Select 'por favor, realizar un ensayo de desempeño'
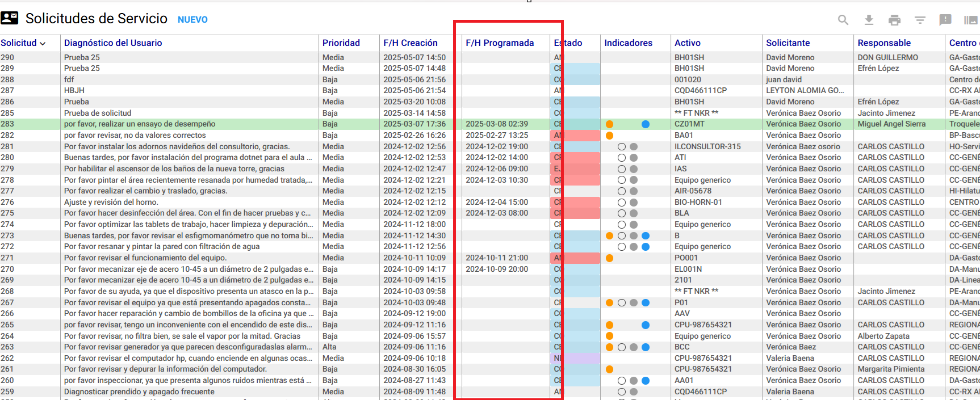This screenshot has height=400, width=980. coord(140,124)
